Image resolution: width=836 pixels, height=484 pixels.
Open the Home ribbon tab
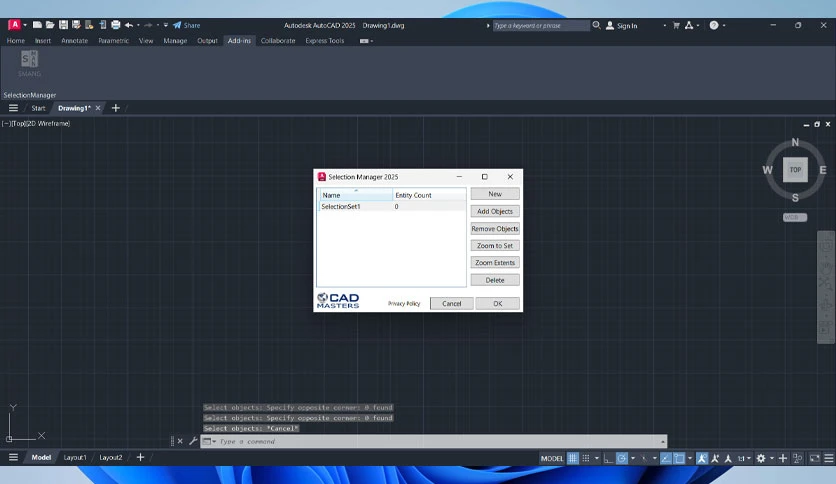point(15,41)
